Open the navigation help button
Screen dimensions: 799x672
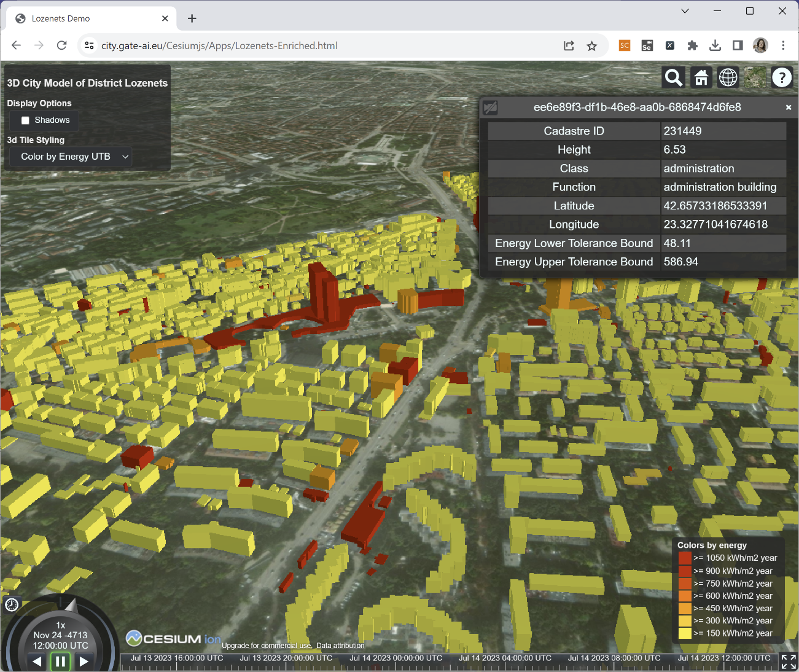782,77
